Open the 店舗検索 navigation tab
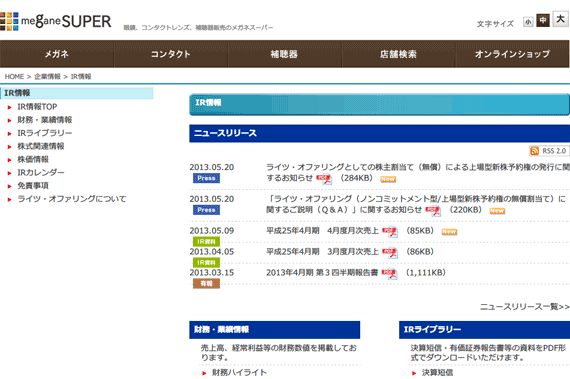The height and width of the screenshot is (379, 570). coord(398,54)
